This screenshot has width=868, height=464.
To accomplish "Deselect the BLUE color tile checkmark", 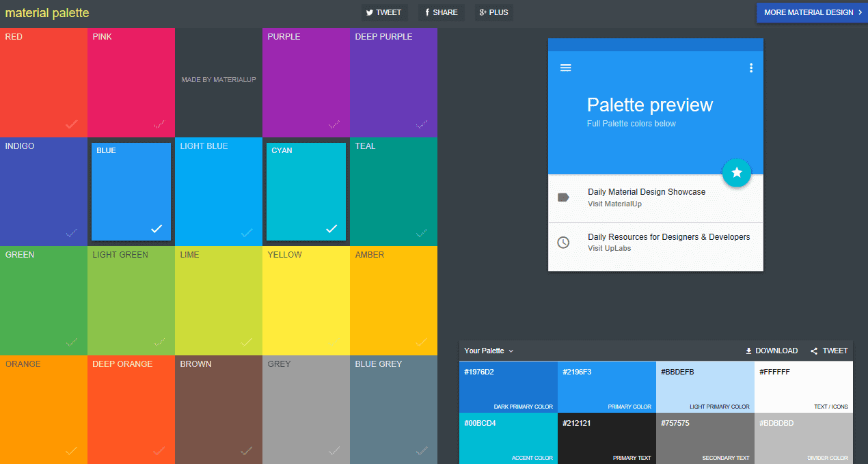I will pos(157,228).
